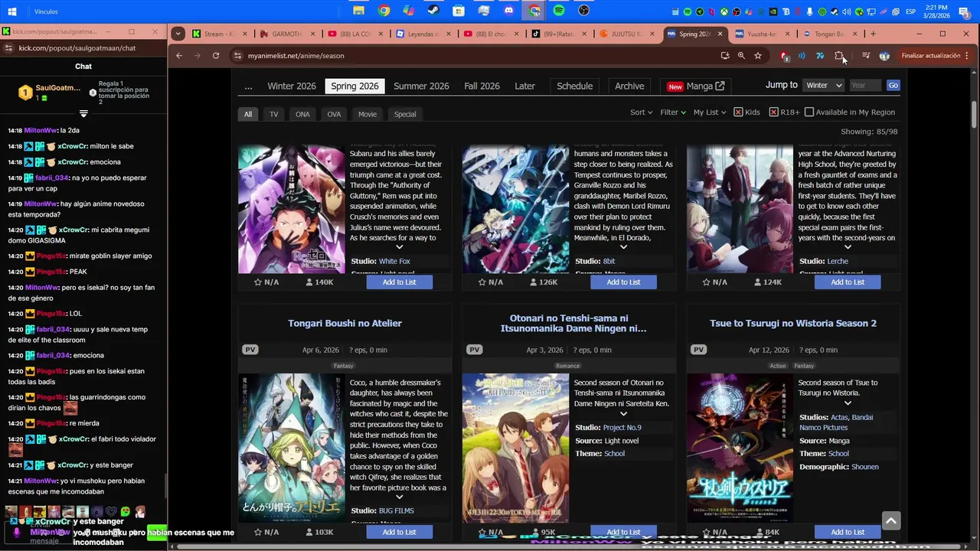Open the browser profile avatar
Screen dimensions: 980x551
click(884, 56)
